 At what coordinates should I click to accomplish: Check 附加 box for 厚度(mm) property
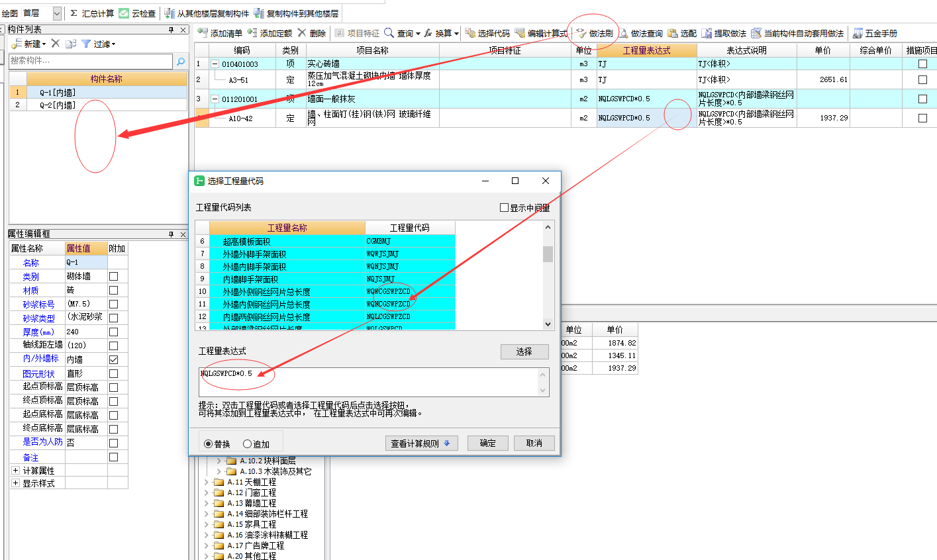tap(114, 332)
